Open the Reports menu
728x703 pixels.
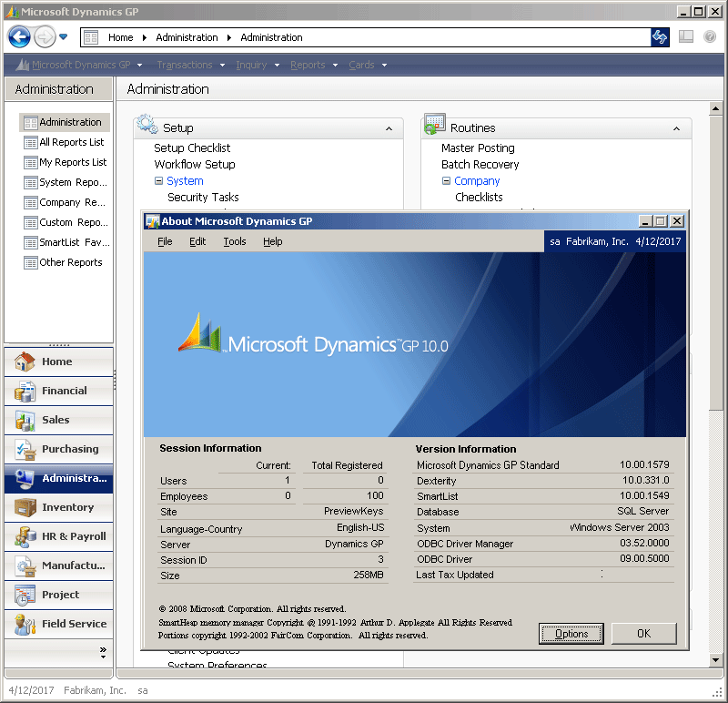click(x=314, y=65)
